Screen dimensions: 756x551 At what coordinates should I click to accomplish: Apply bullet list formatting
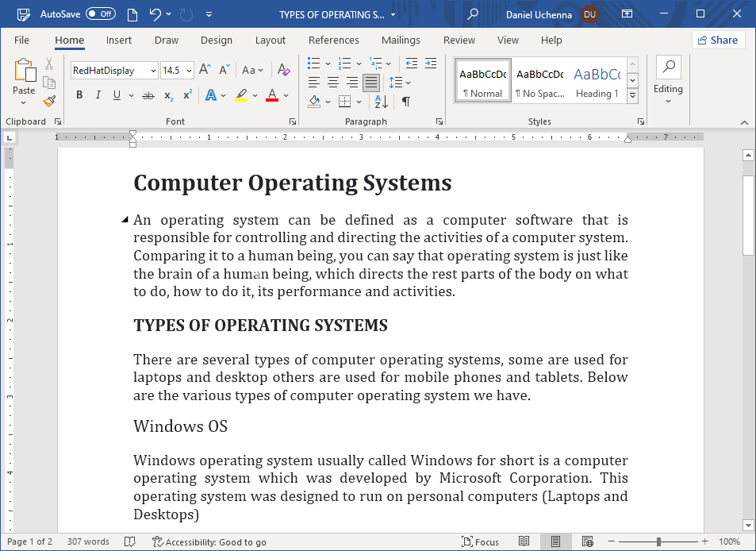pos(313,64)
